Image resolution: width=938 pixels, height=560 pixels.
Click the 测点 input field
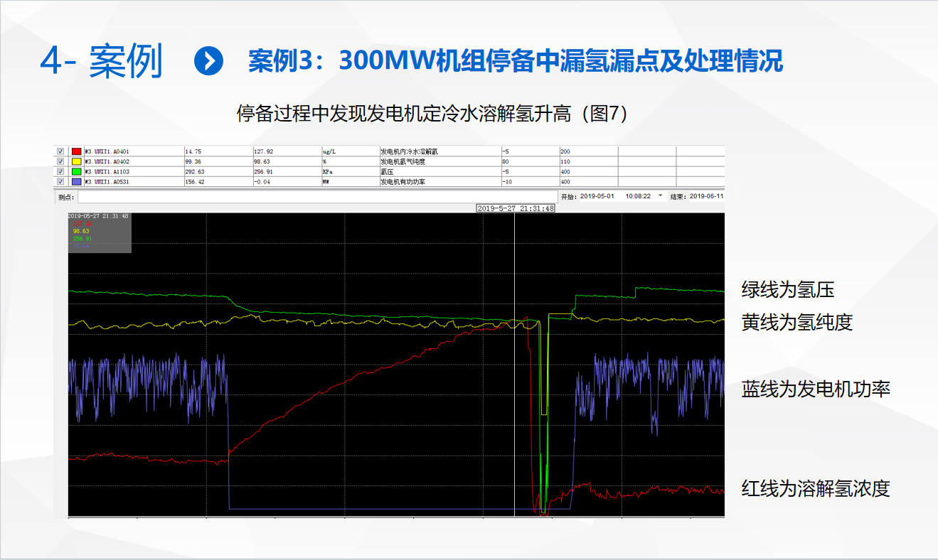(316, 197)
